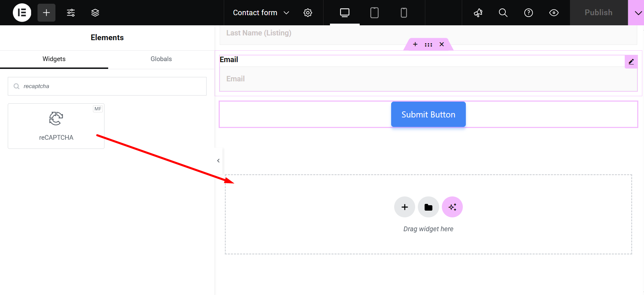
Task: Select the Widgets tab
Action: coord(54,59)
